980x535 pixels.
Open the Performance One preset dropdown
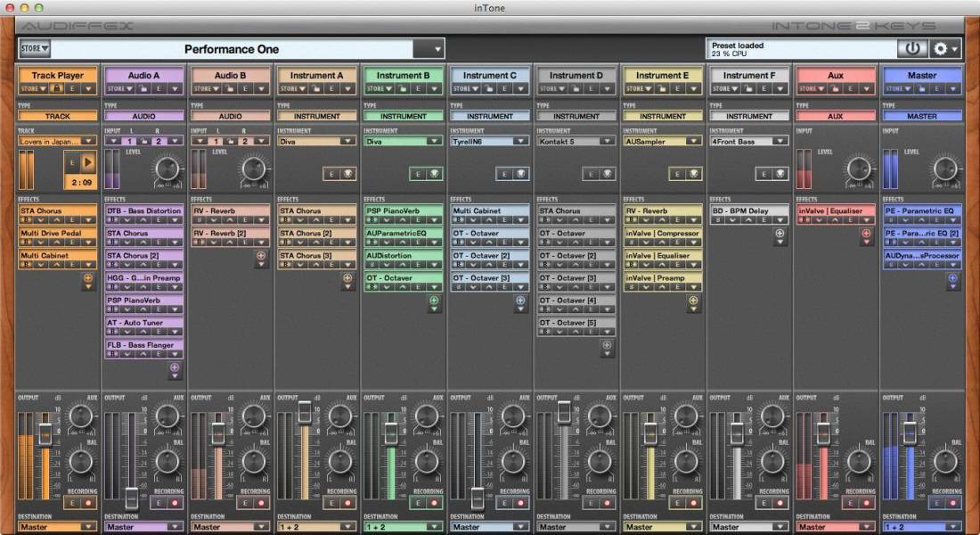click(436, 49)
